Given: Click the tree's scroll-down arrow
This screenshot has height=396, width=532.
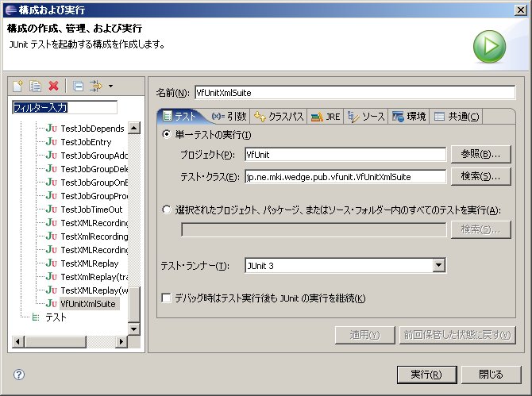Looking at the screenshot, I should tap(134, 329).
